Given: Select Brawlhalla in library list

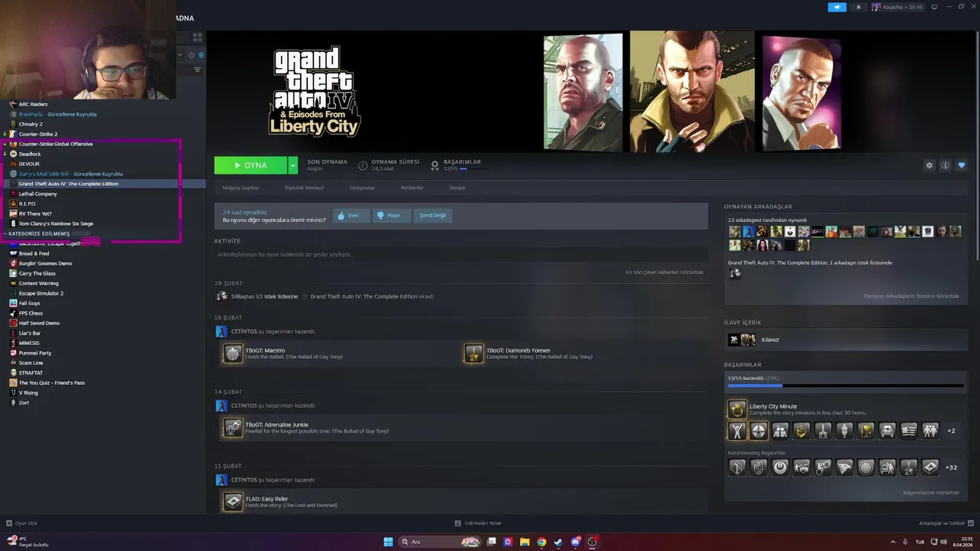Looking at the screenshot, I should click(x=57, y=114).
